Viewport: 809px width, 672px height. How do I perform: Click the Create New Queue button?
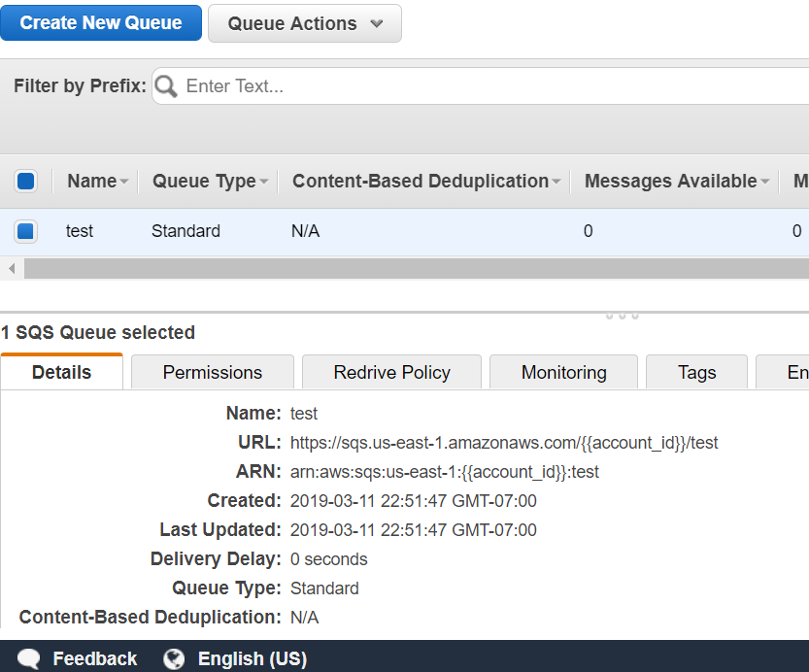tap(101, 22)
